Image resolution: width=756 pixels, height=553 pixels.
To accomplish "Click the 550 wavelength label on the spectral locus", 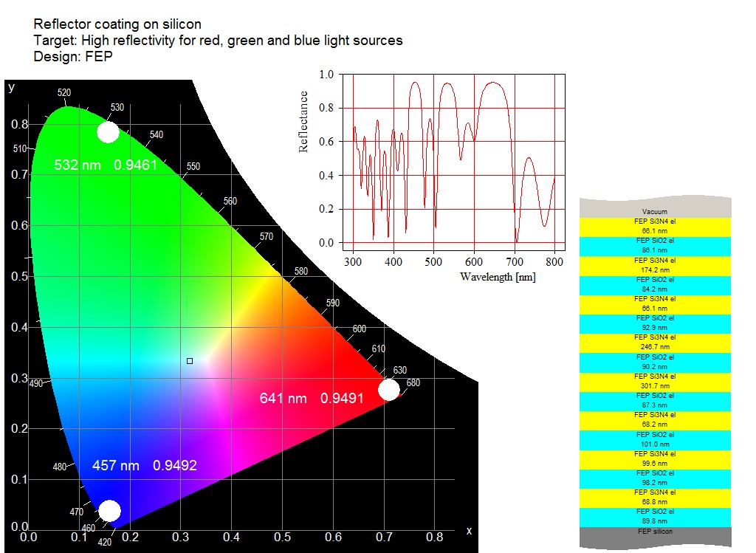I will (193, 166).
